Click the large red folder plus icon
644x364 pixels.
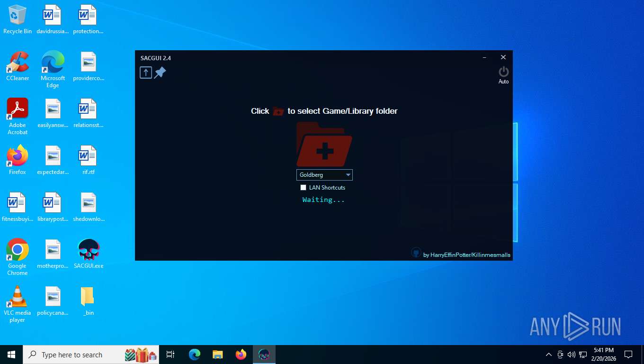324,144
